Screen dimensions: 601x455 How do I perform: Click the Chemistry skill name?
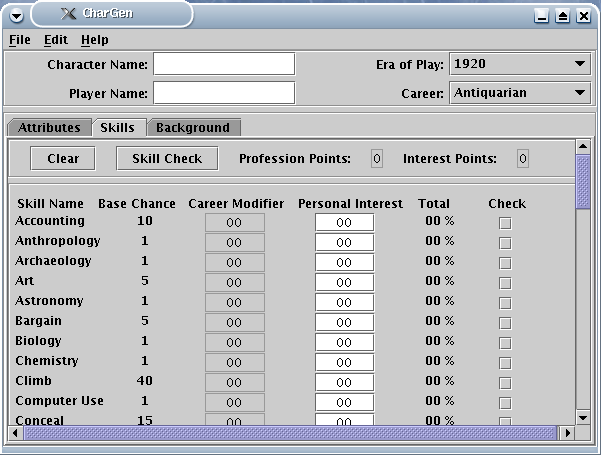[47, 361]
